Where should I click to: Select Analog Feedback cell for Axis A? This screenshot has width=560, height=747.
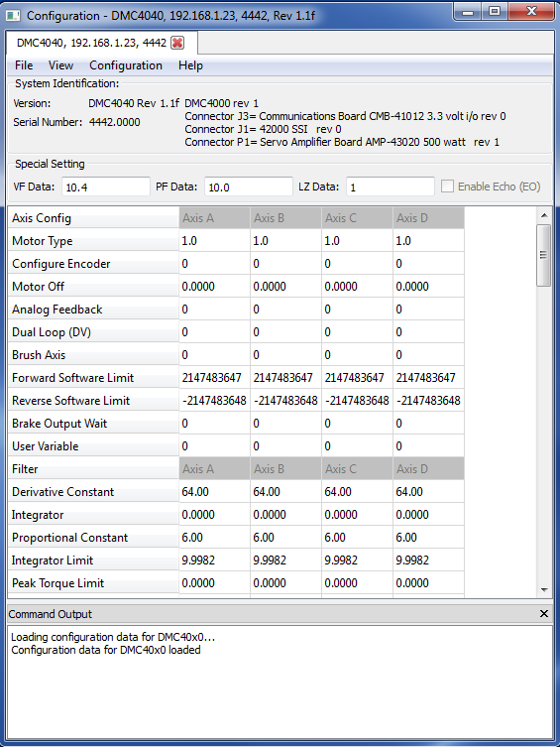(x=214, y=310)
